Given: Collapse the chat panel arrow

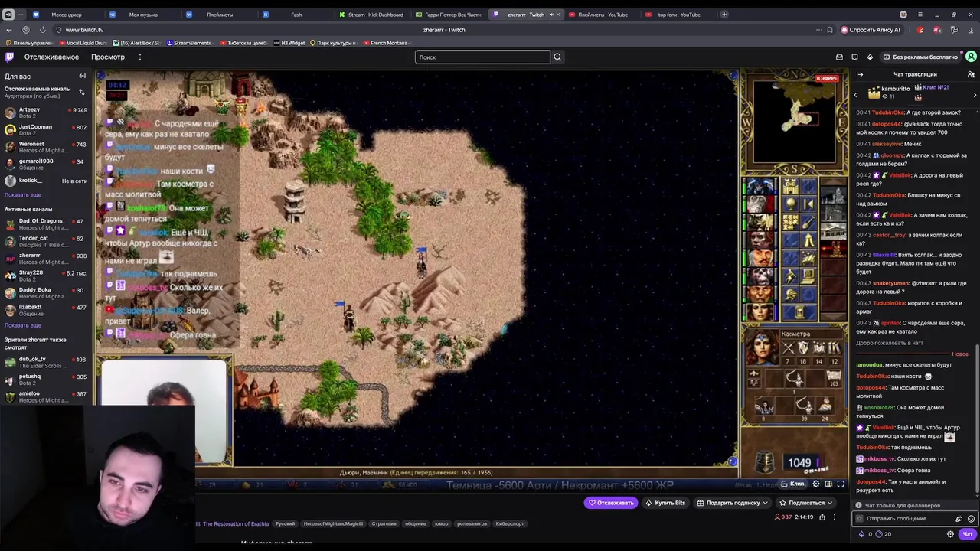Looking at the screenshot, I should coord(860,74).
